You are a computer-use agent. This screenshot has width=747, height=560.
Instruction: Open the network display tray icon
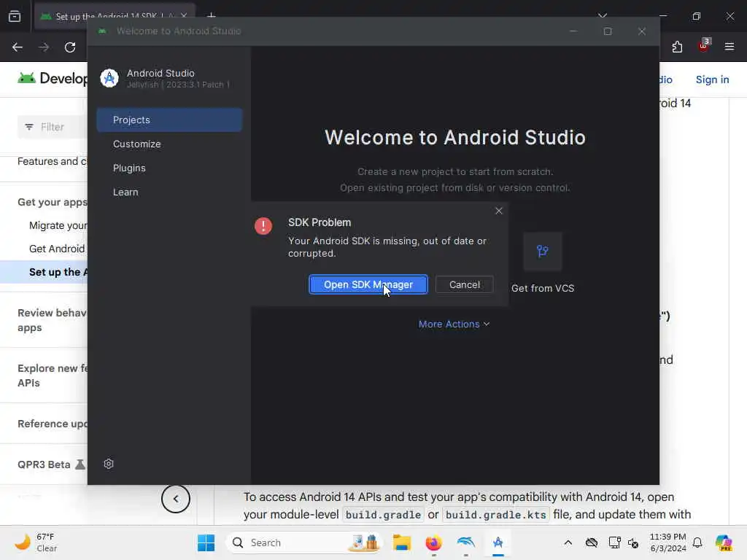click(x=614, y=542)
